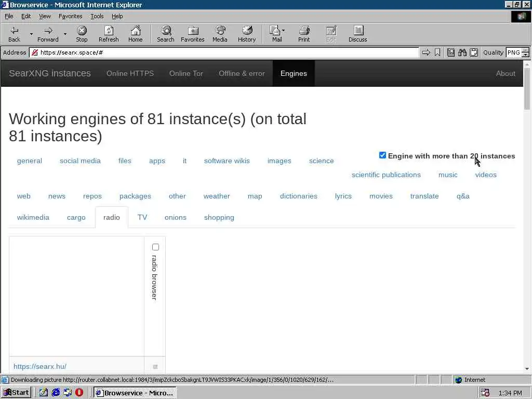Open the Edit menu
The width and height of the screenshot is (532, 399).
coord(26,16)
